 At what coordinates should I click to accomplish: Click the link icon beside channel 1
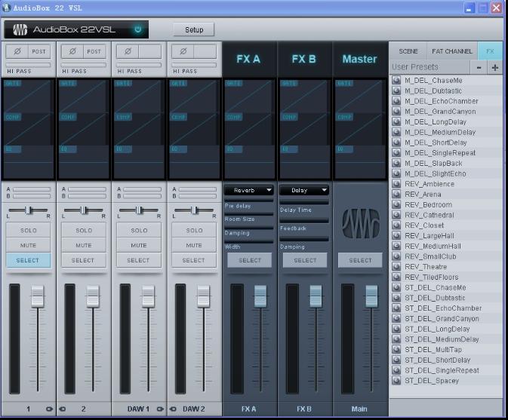[x=49, y=409]
